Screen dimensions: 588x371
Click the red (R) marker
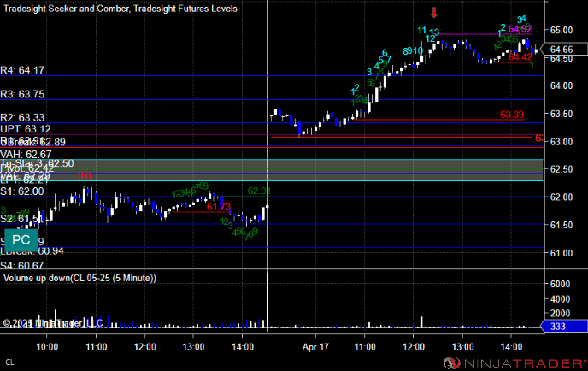coord(85,175)
